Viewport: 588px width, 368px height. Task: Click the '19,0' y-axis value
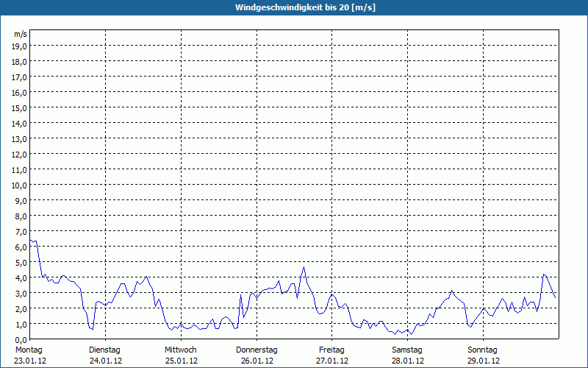tap(20, 46)
